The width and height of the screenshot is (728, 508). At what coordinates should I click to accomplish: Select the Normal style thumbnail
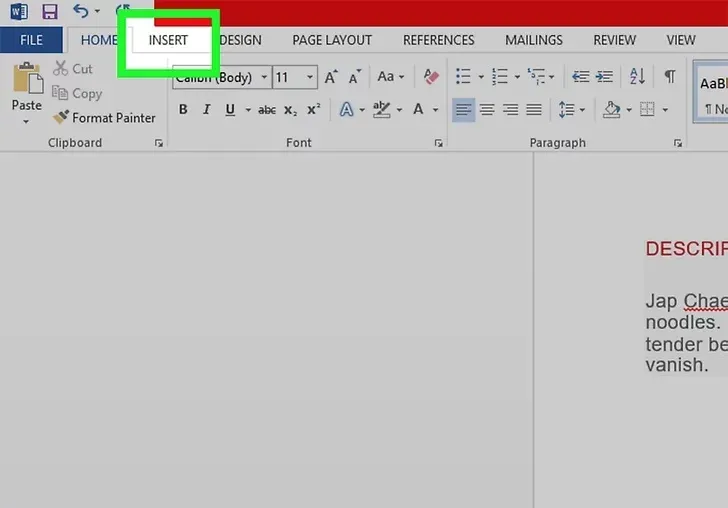(711, 92)
